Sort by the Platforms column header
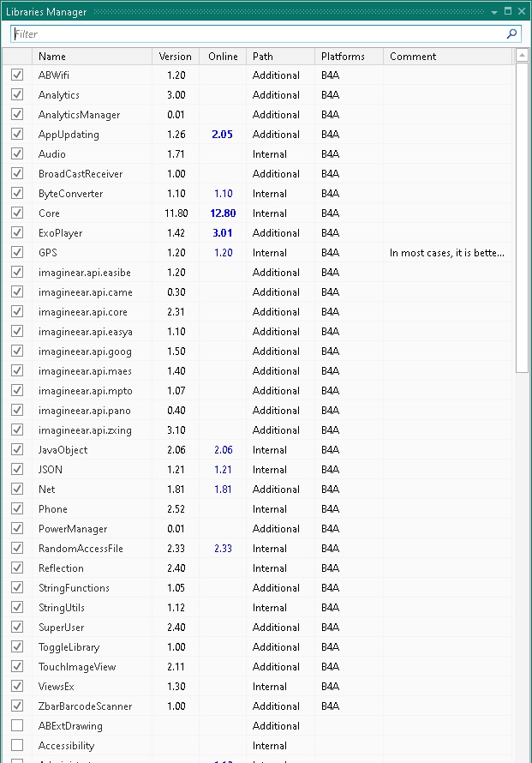This screenshot has width=532, height=763. [349, 57]
